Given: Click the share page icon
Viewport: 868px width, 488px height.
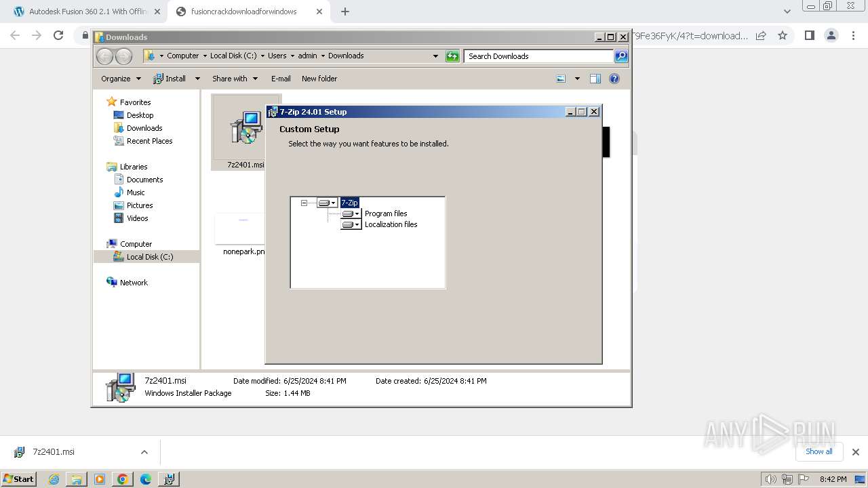Looking at the screenshot, I should [x=761, y=35].
